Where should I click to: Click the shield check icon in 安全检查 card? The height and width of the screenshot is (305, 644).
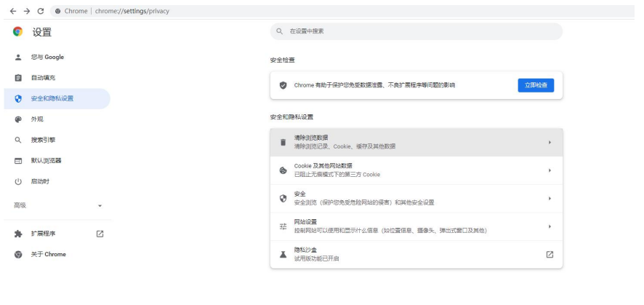[x=283, y=85]
